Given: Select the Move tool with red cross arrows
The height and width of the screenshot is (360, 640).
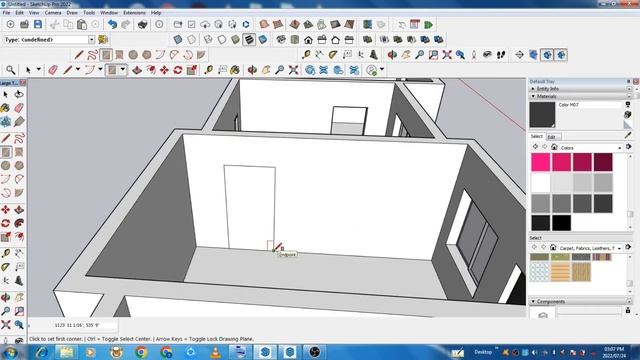Looking at the screenshot, I should tap(164, 70).
